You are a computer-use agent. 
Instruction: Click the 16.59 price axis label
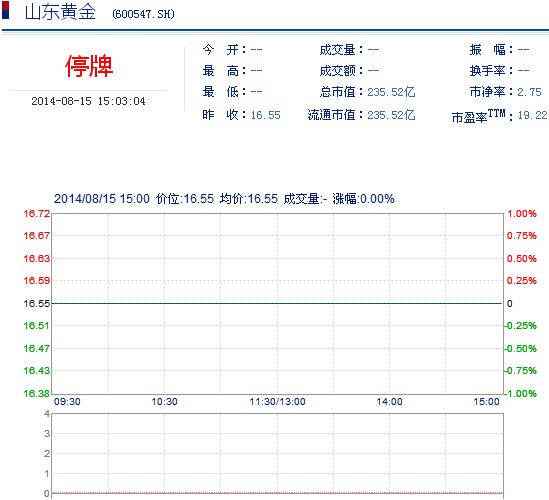coord(37,280)
